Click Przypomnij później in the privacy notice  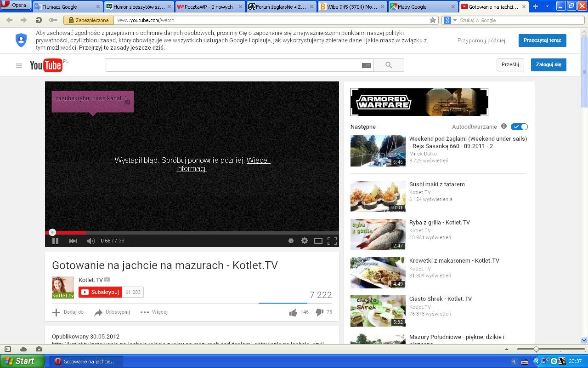pyautogui.click(x=481, y=40)
